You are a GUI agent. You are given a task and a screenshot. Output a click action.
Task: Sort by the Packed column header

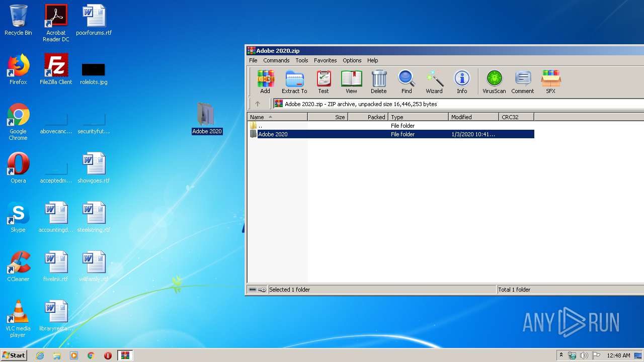click(x=368, y=117)
